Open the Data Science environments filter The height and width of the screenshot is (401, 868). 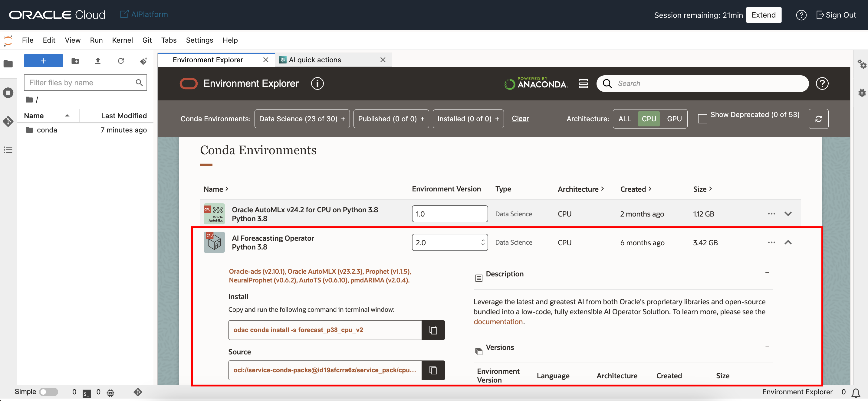(301, 119)
